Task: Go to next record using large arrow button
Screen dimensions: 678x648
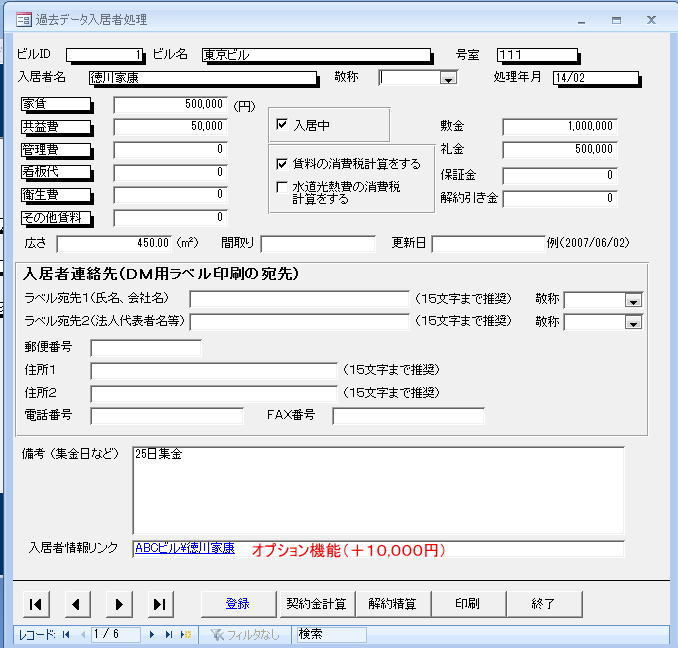Action: click(119, 604)
